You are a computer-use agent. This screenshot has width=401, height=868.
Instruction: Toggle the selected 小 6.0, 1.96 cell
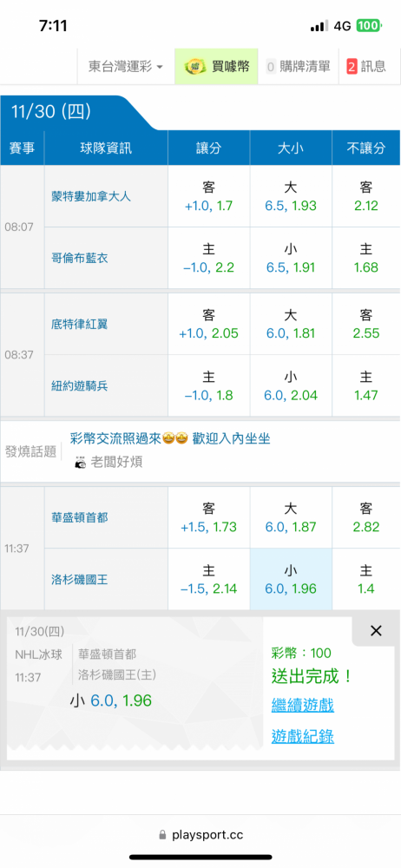pos(291,580)
